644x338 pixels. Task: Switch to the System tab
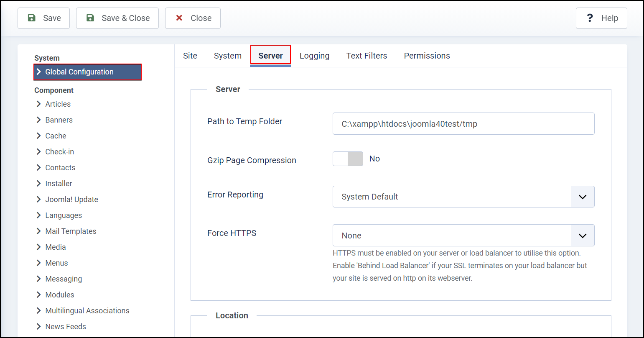(228, 56)
